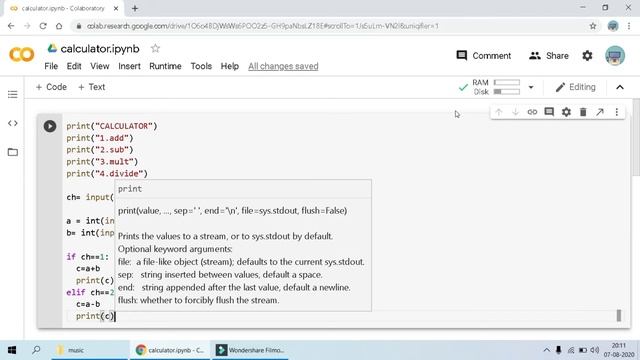Click the All changes saved link
This screenshot has width=640, height=360.
point(283,66)
